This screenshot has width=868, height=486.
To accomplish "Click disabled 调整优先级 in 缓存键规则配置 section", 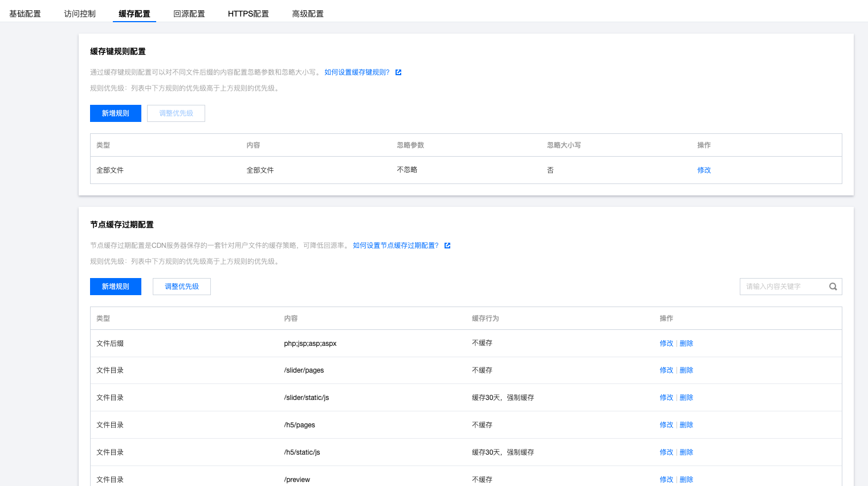I will [x=176, y=113].
